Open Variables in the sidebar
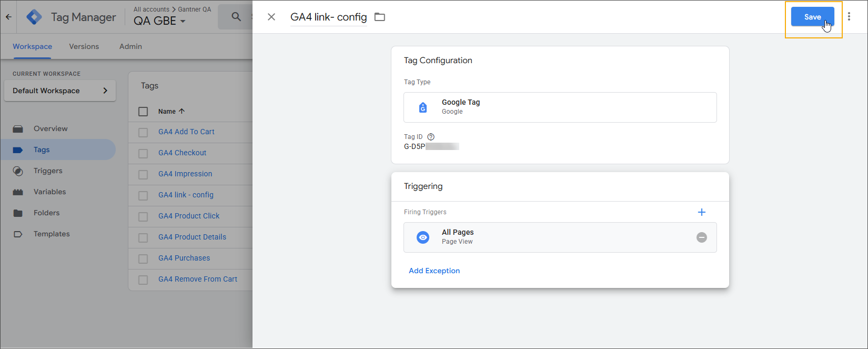 50,192
